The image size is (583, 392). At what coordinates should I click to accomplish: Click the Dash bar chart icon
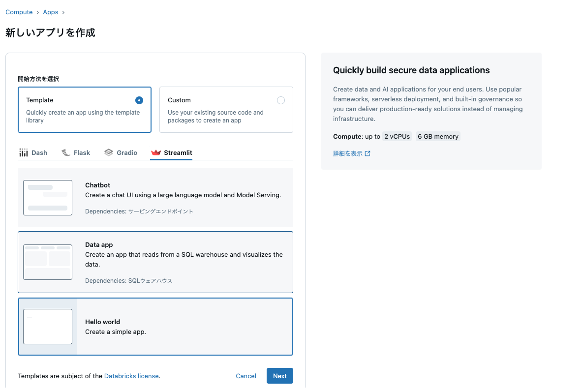[24, 152]
